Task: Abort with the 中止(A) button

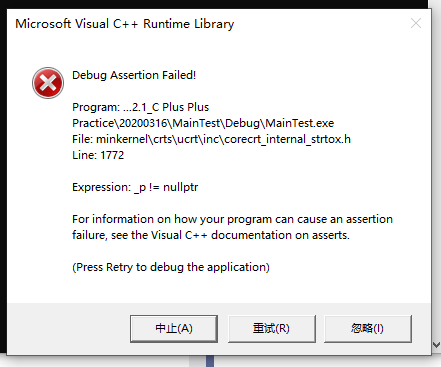Action: [174, 329]
